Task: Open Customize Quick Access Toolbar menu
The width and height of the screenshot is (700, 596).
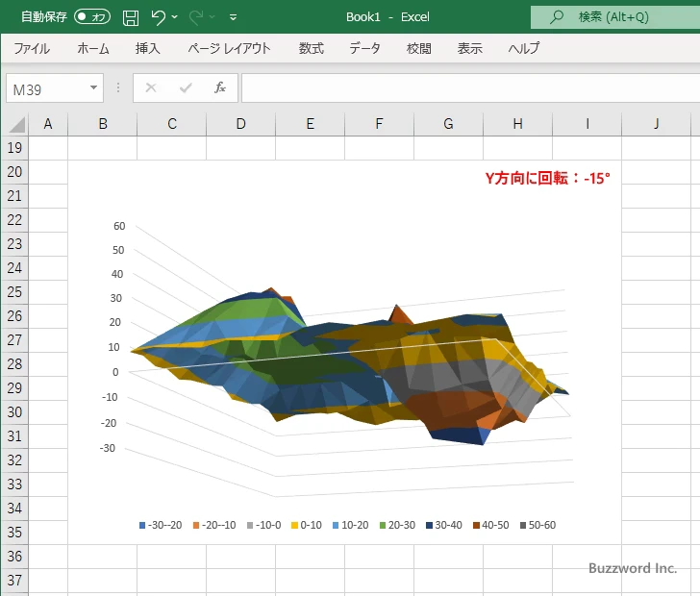Action: pos(233,17)
